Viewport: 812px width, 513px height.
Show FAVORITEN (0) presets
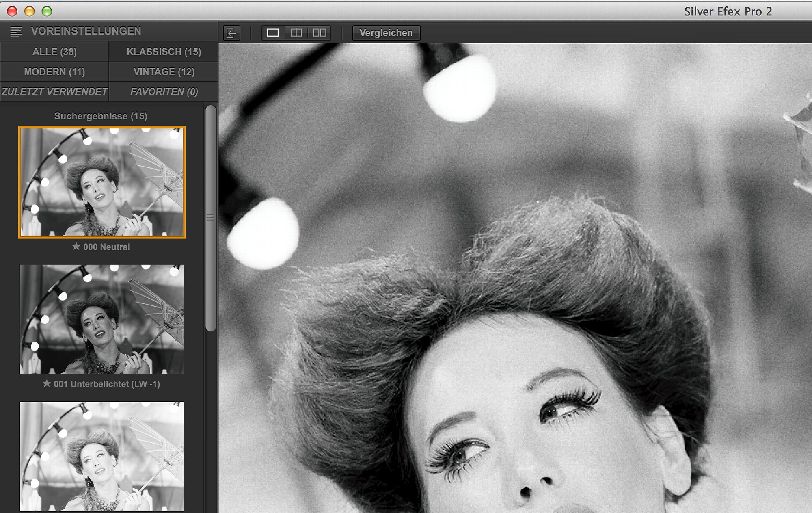tap(164, 91)
